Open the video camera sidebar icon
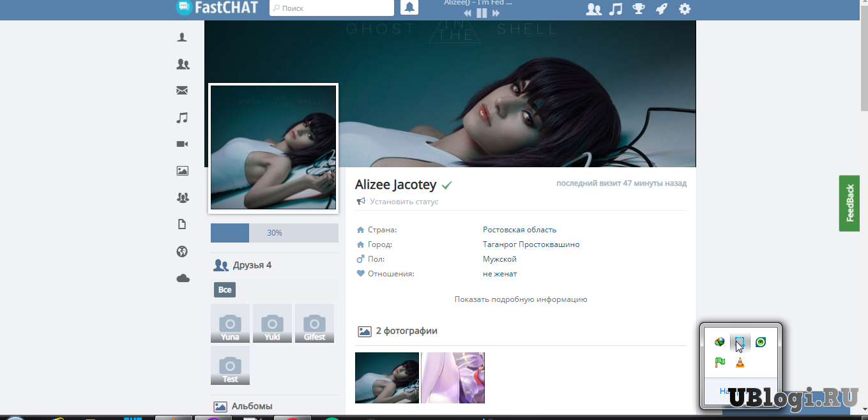The image size is (868, 420). (x=183, y=144)
